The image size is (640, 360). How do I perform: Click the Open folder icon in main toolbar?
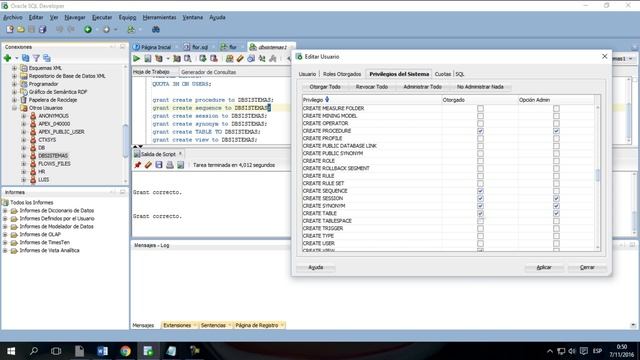(x=20, y=29)
